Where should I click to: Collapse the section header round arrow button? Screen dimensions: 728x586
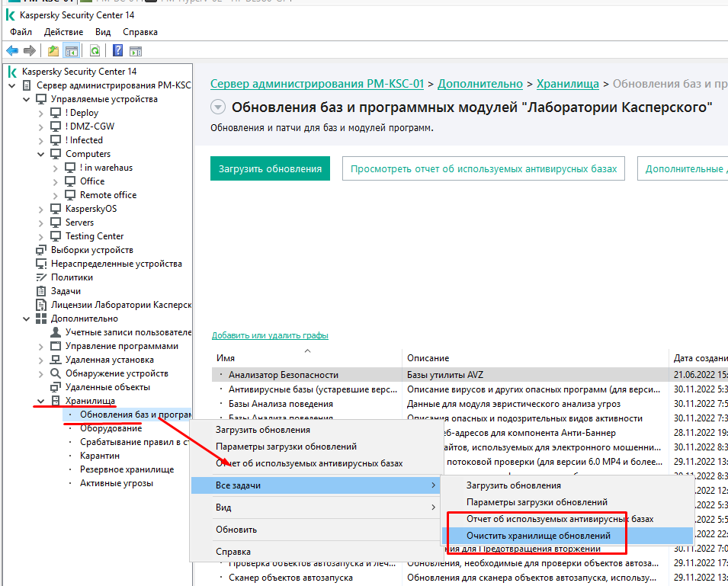click(218, 107)
